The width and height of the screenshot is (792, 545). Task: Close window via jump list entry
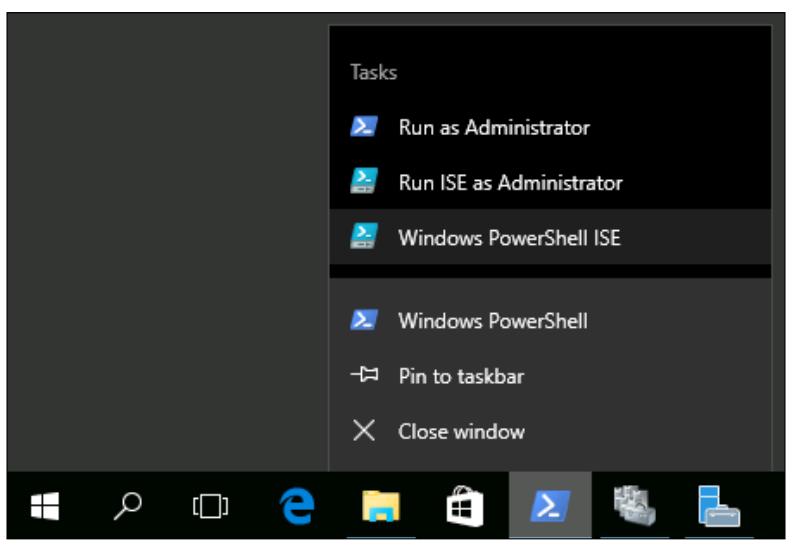click(550, 431)
